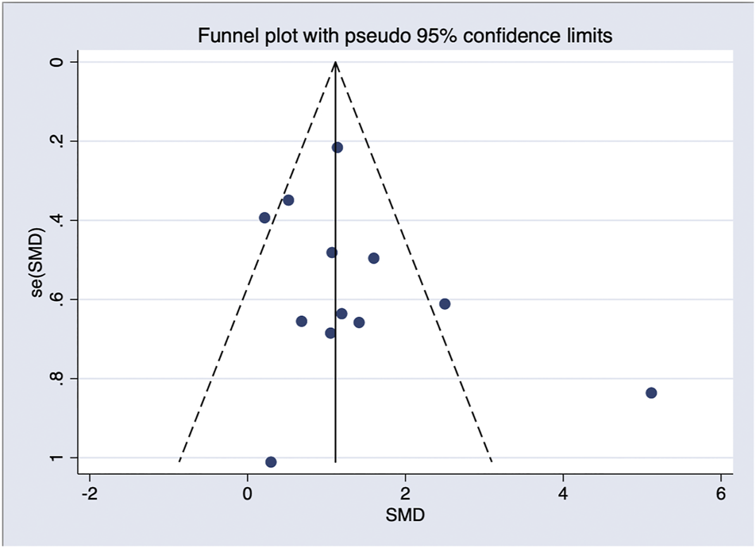Viewport: 756px width, 548px height.
Task: Click the leftmost data point near se 0.4
Action: [x=264, y=218]
